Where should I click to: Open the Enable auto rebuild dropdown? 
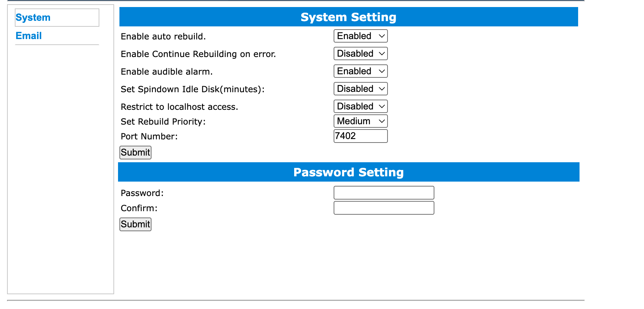tap(361, 36)
